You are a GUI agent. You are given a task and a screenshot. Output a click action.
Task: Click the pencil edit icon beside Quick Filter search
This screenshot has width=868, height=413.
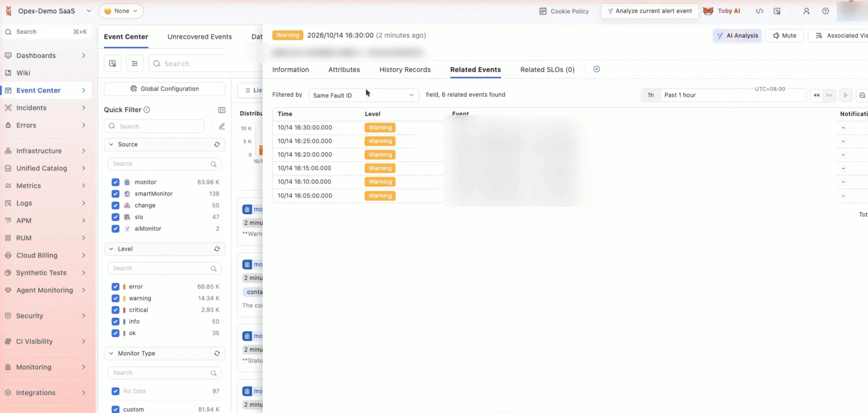(222, 126)
